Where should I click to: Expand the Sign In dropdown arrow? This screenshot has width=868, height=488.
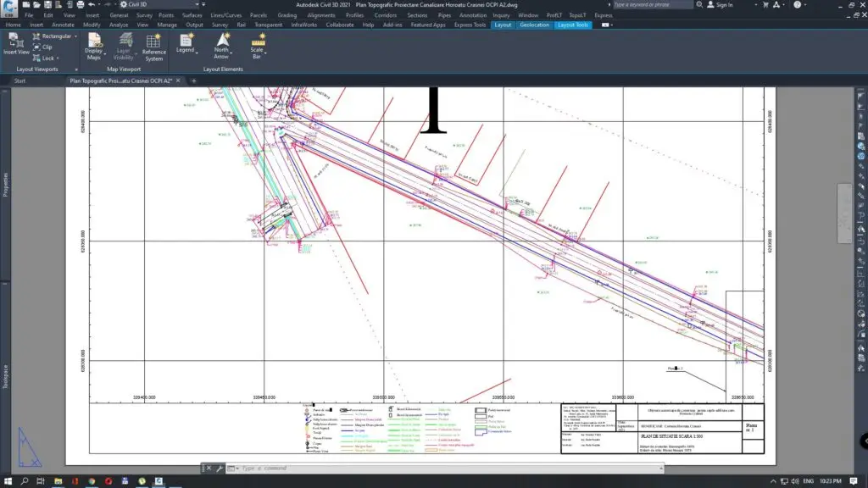(756, 4)
